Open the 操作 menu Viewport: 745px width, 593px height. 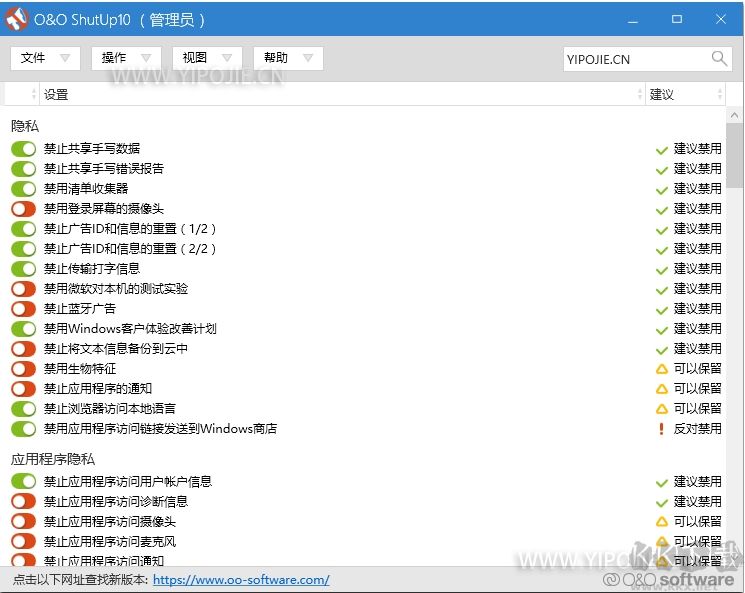126,58
